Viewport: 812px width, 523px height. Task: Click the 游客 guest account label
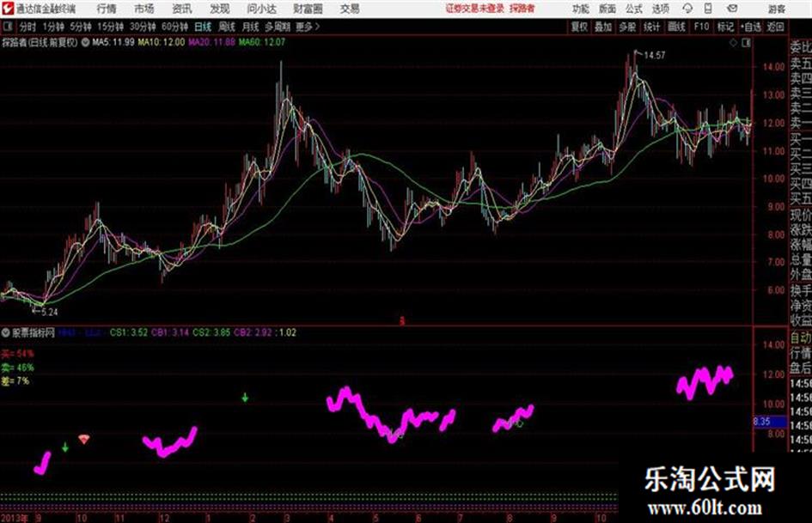tap(777, 9)
